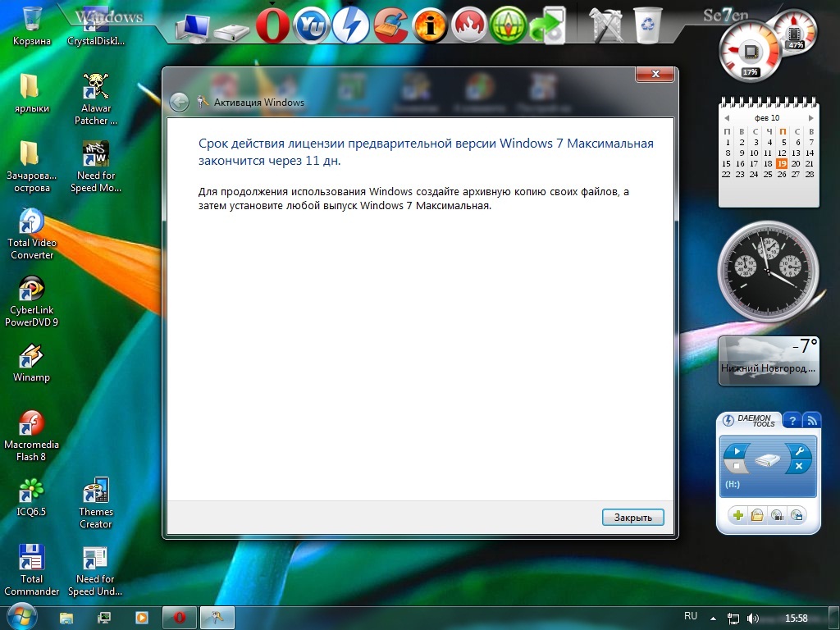Image resolution: width=840 pixels, height=630 pixels.
Task: Open Daemon Tools gadget help question mark
Action: coord(792,421)
